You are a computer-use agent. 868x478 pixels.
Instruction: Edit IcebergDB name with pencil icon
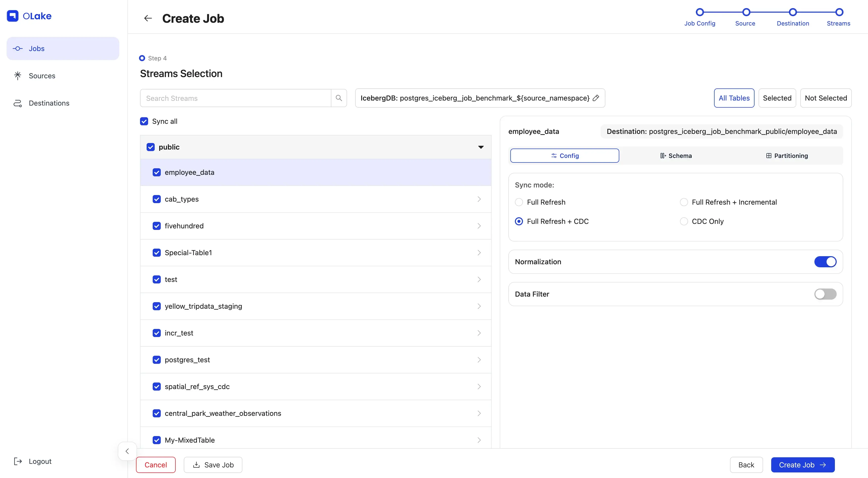coord(596,98)
